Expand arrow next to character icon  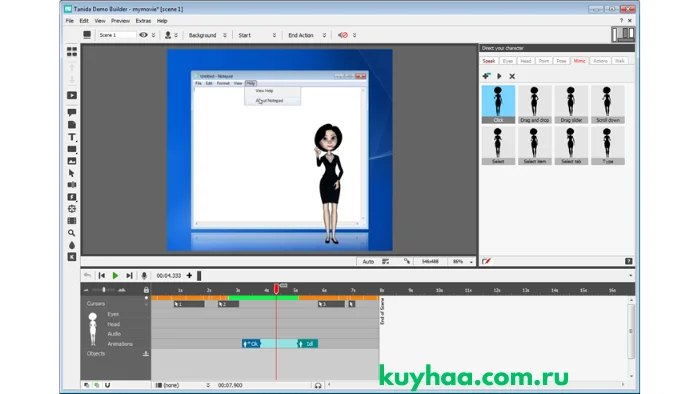[176, 35]
